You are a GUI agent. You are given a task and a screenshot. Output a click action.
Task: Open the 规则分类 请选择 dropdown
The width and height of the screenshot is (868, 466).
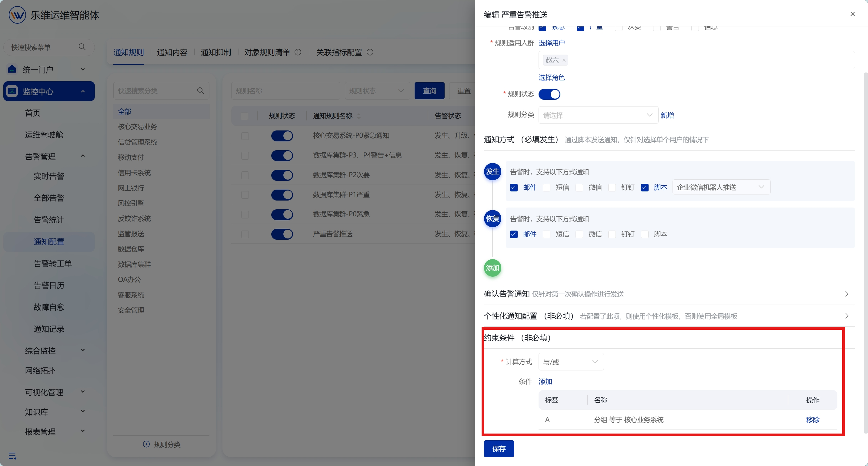pos(598,115)
